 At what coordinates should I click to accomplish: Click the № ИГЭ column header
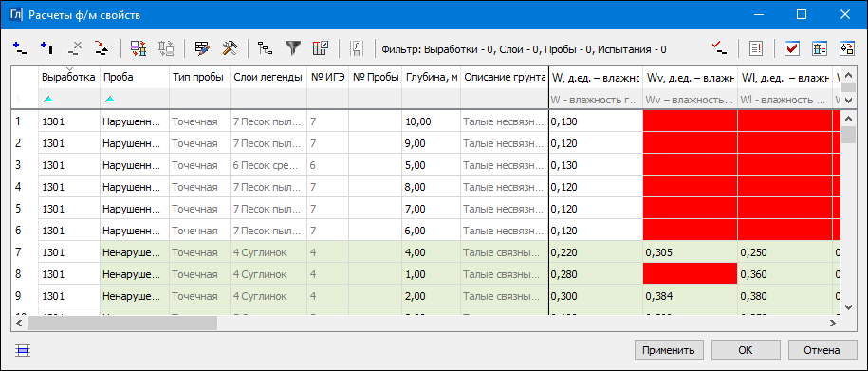click(327, 78)
